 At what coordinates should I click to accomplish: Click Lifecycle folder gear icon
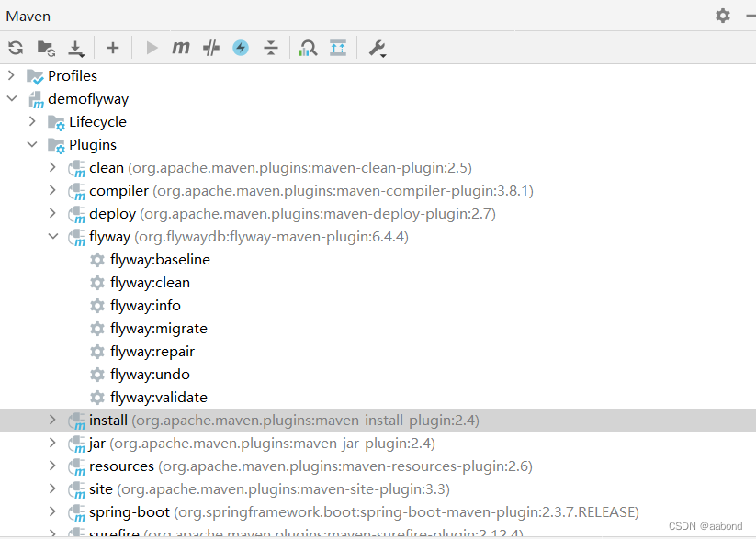[x=56, y=123]
